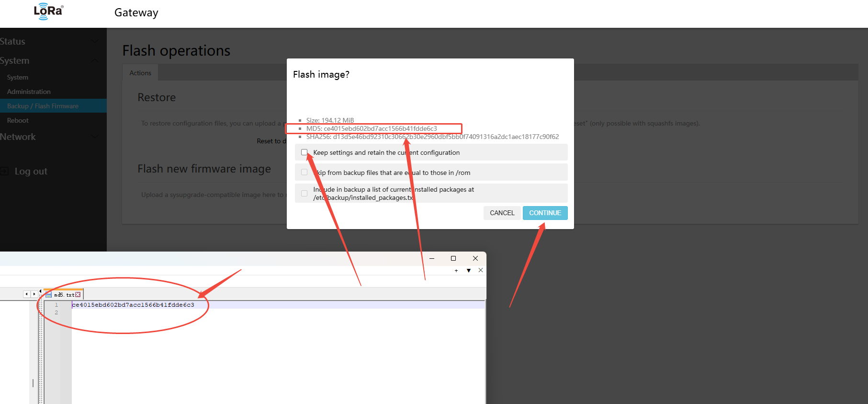Click the save icon on md5.txt tab
The width and height of the screenshot is (868, 404).
pos(49,295)
